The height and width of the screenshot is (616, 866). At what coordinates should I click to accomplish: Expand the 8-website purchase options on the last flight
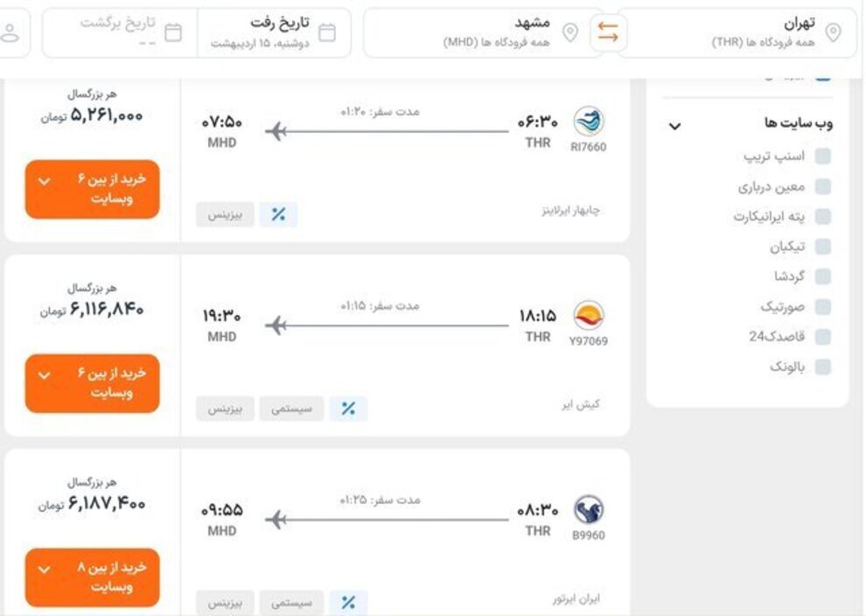point(92,577)
